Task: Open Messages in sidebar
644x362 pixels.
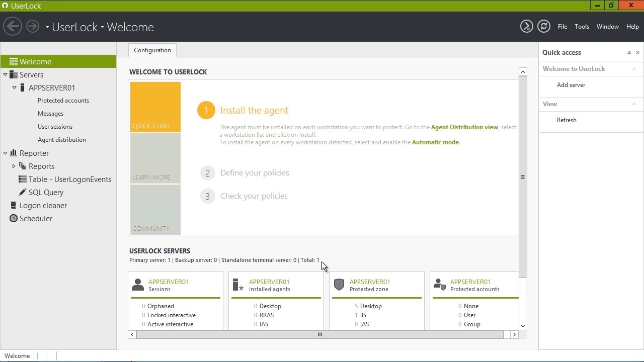Action: coord(50,114)
